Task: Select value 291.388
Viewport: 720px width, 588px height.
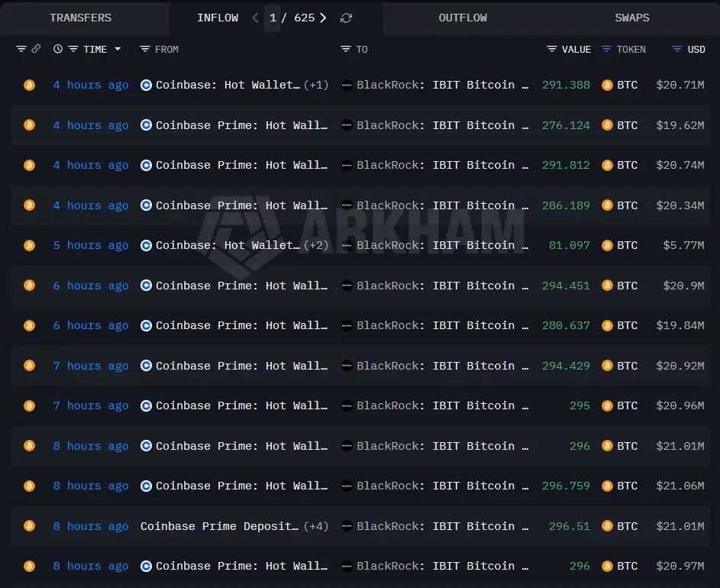Action: pos(566,85)
